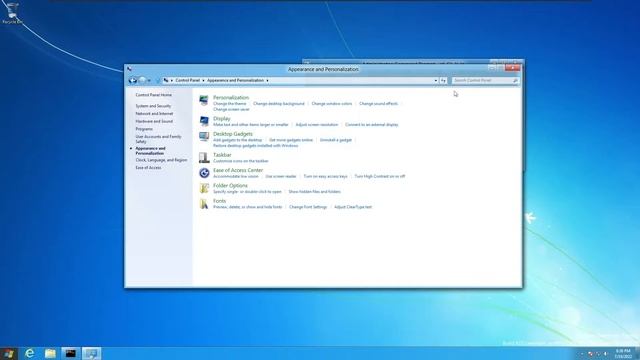This screenshot has height=360, width=640.
Task: Switch to Command Prompt taskbar icon
Action: [x=71, y=353]
